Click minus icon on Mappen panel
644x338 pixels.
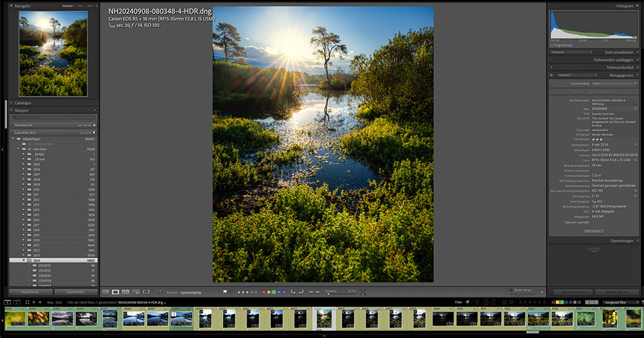[89, 110]
